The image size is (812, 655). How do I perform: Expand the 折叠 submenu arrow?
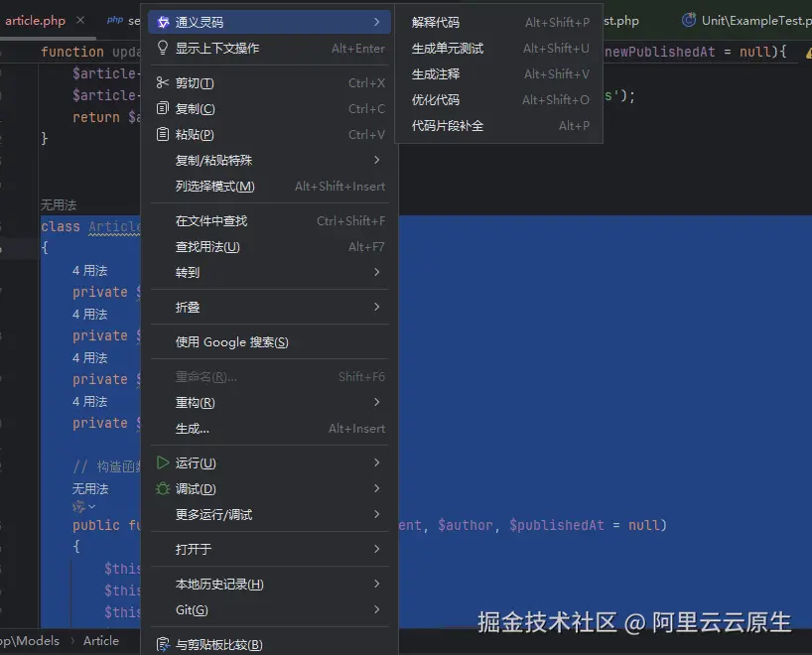pyautogui.click(x=376, y=307)
